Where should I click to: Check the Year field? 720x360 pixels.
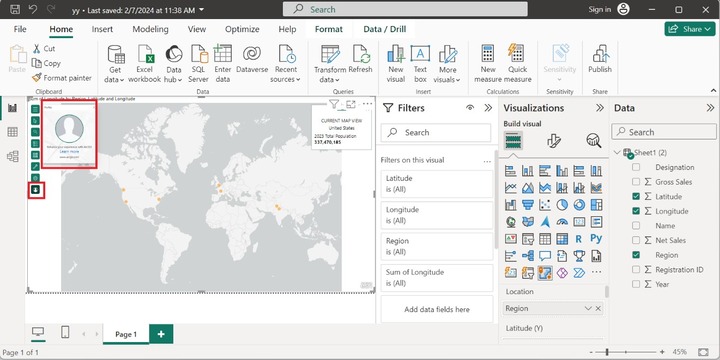click(636, 284)
